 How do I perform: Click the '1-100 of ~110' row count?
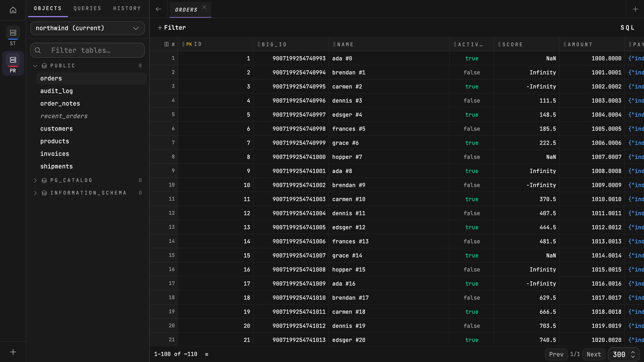tap(176, 354)
